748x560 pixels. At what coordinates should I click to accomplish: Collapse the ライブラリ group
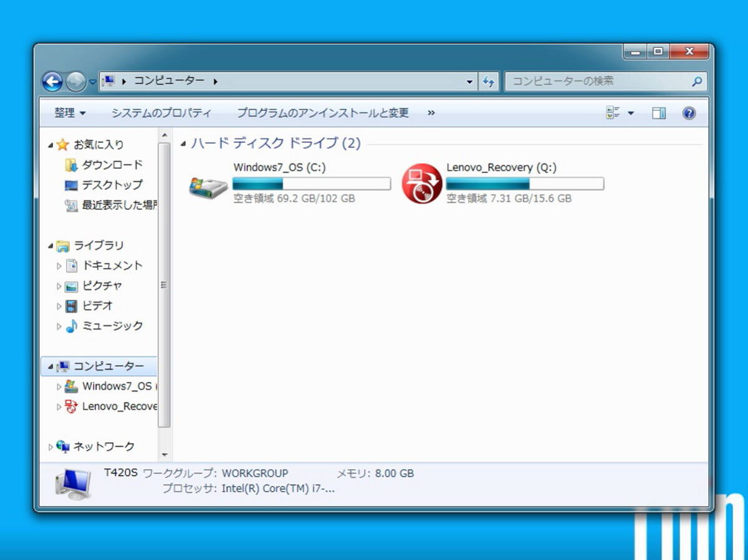(x=51, y=246)
